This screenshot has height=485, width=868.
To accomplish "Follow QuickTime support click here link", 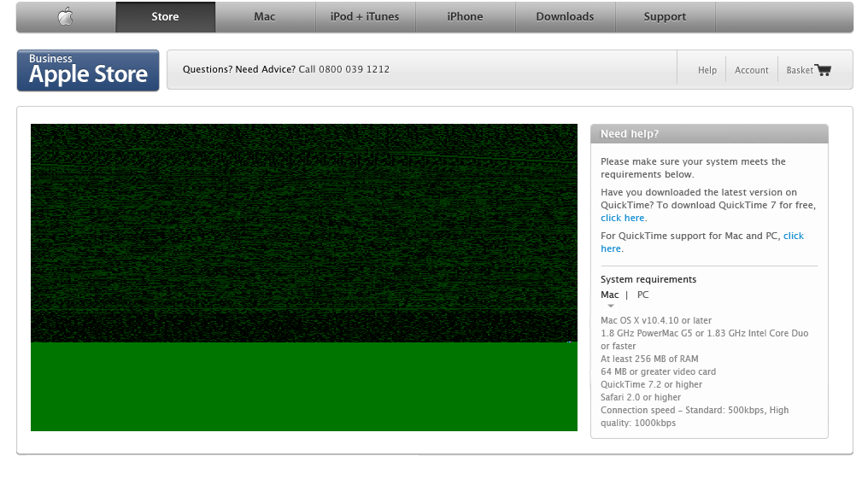I will tap(702, 242).
